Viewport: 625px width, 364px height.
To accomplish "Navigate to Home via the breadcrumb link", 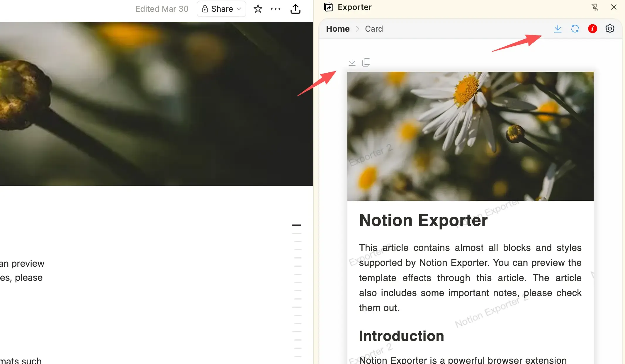I will click(x=338, y=29).
